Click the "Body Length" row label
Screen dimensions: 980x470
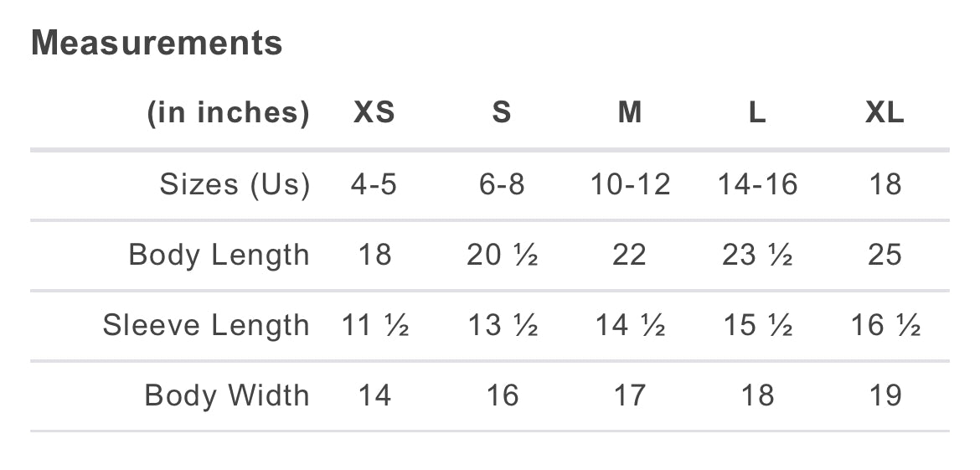tap(219, 255)
